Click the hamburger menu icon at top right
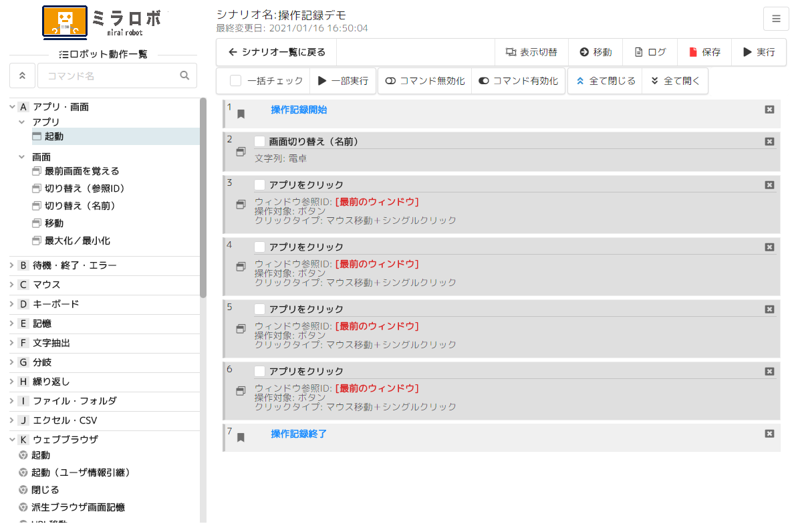The image size is (796, 532). point(776,19)
